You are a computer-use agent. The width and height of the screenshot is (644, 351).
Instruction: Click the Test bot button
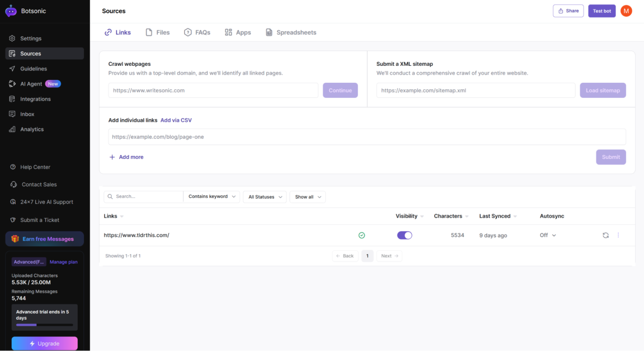(602, 11)
